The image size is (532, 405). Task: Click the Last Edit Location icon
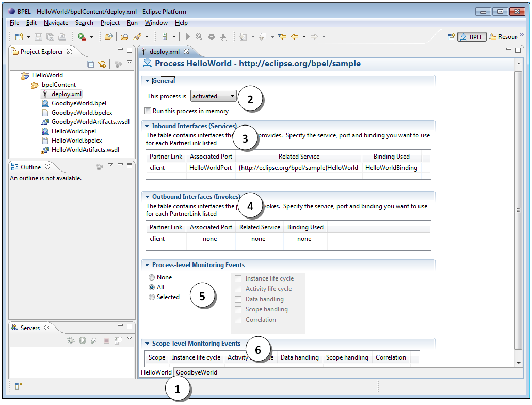[282, 37]
